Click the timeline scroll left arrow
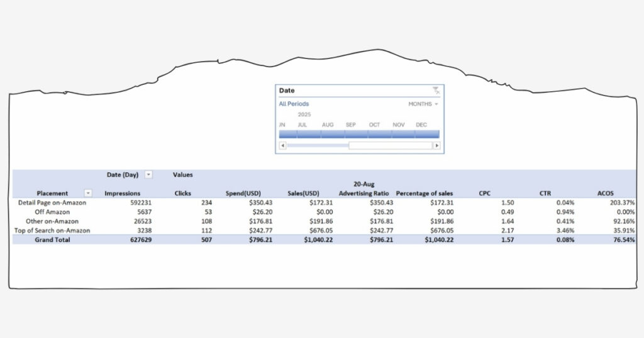 (282, 145)
